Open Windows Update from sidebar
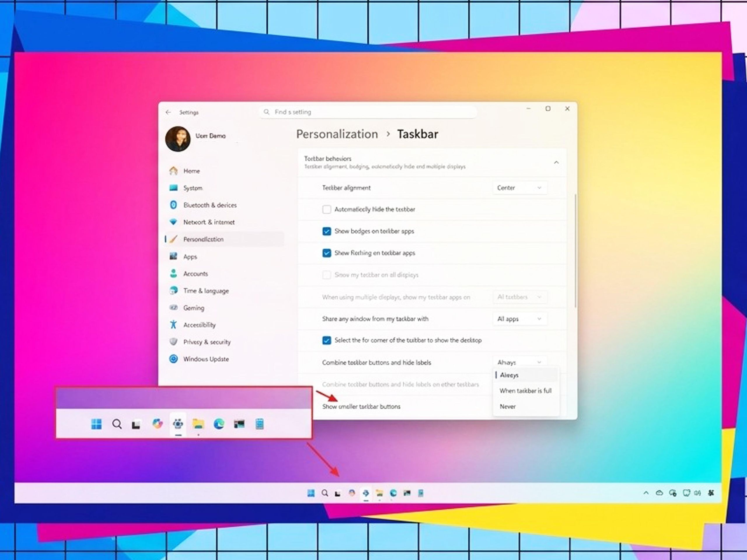 pyautogui.click(x=206, y=359)
